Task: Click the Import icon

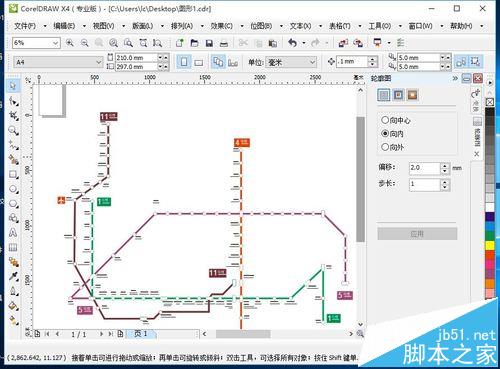Action: 343,43
